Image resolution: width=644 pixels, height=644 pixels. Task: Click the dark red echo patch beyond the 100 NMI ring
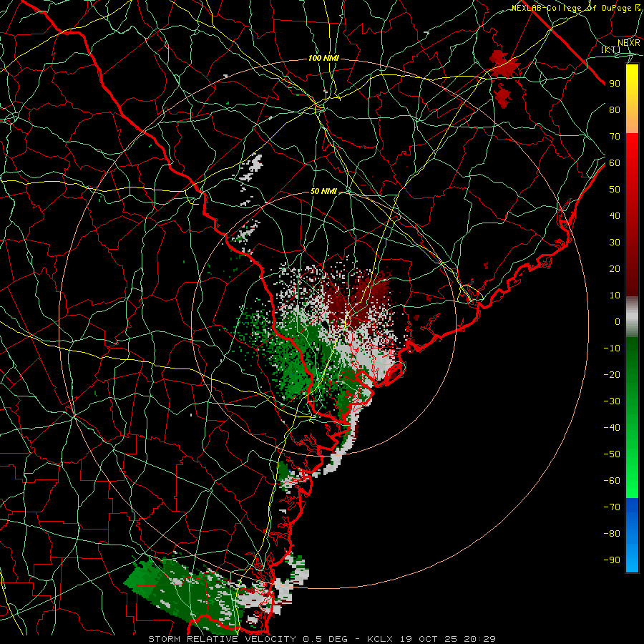pyautogui.click(x=503, y=66)
